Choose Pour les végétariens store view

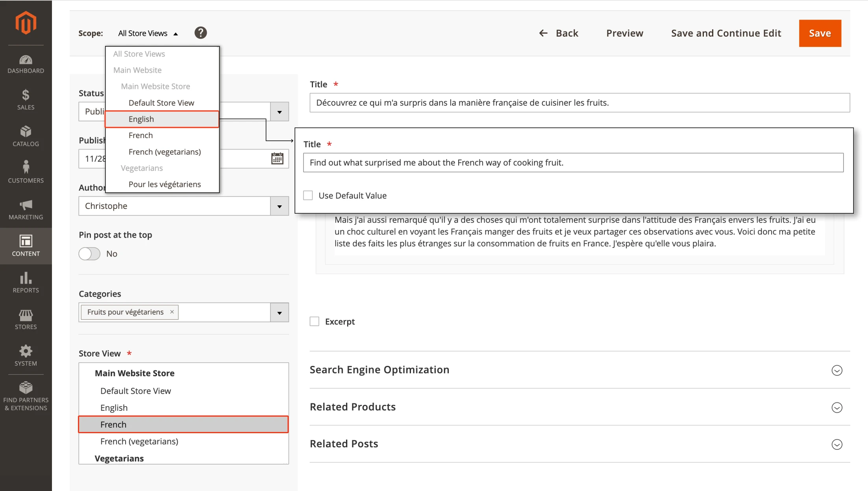click(x=165, y=184)
